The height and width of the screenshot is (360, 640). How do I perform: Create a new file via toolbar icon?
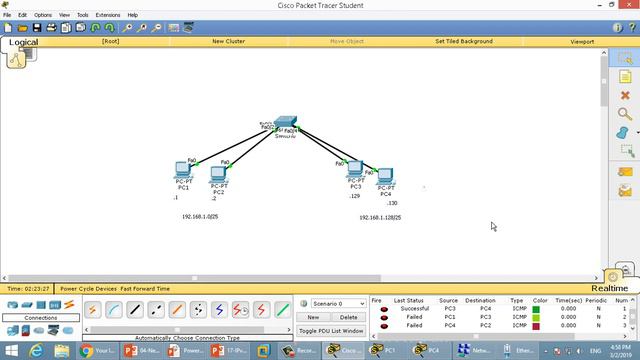pyautogui.click(x=8, y=28)
